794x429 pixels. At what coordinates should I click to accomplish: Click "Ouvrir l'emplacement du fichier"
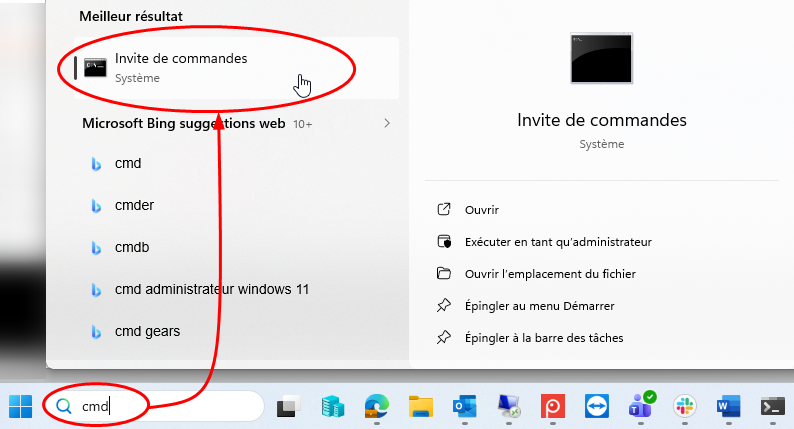click(x=550, y=274)
